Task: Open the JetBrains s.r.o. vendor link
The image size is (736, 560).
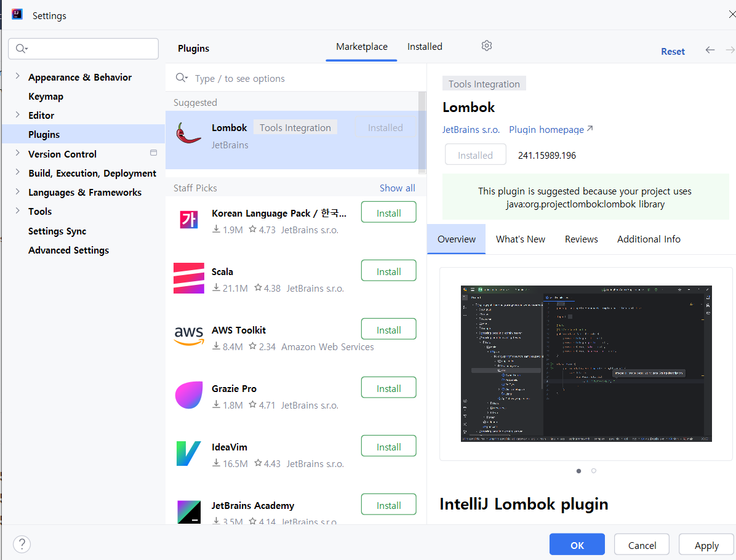Action: pyautogui.click(x=471, y=130)
